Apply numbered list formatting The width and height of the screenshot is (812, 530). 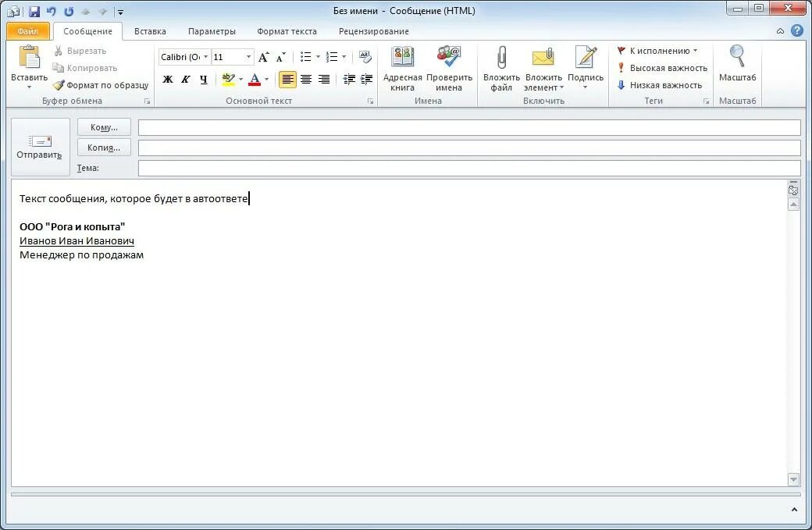click(x=332, y=57)
